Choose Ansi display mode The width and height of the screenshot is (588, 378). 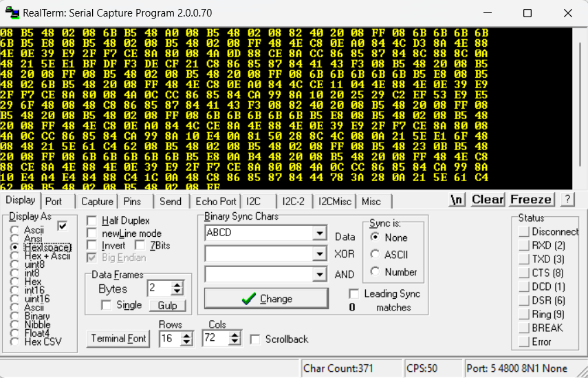click(x=15, y=239)
